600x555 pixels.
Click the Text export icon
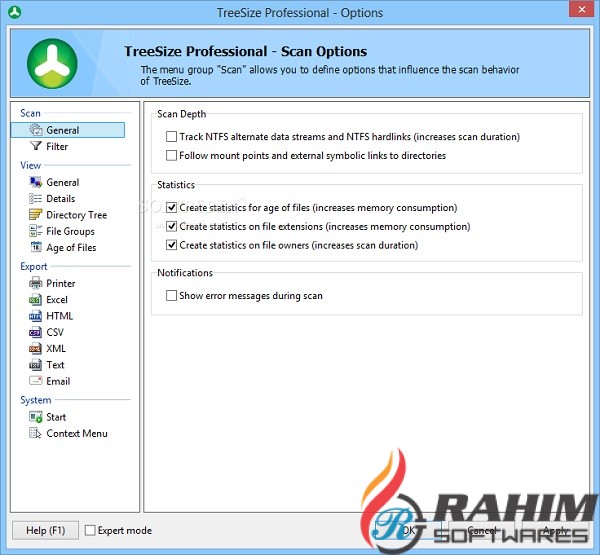(x=36, y=365)
